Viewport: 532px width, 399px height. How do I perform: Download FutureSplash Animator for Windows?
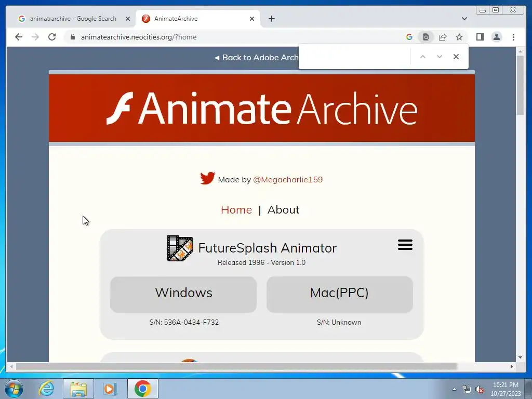pyautogui.click(x=183, y=294)
